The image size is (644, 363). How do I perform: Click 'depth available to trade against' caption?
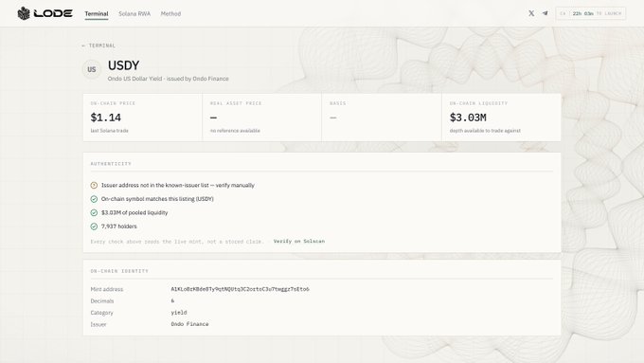pyautogui.click(x=485, y=131)
